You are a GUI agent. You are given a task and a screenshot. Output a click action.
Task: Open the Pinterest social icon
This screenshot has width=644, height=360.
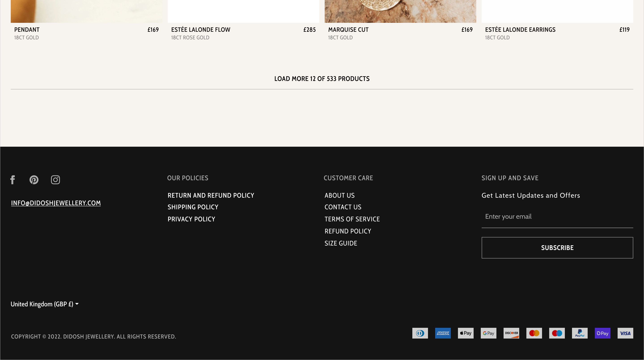point(34,180)
